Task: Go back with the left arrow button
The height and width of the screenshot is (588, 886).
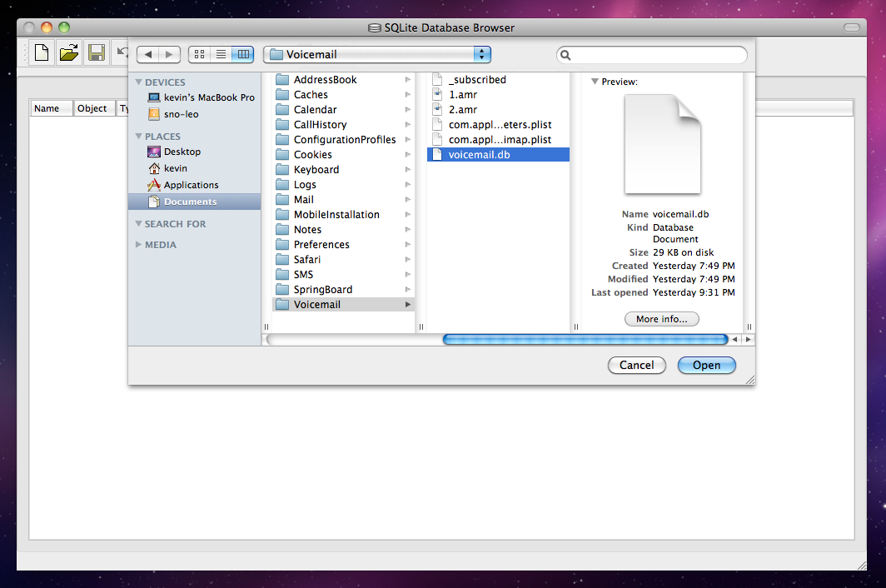Action: pyautogui.click(x=148, y=54)
